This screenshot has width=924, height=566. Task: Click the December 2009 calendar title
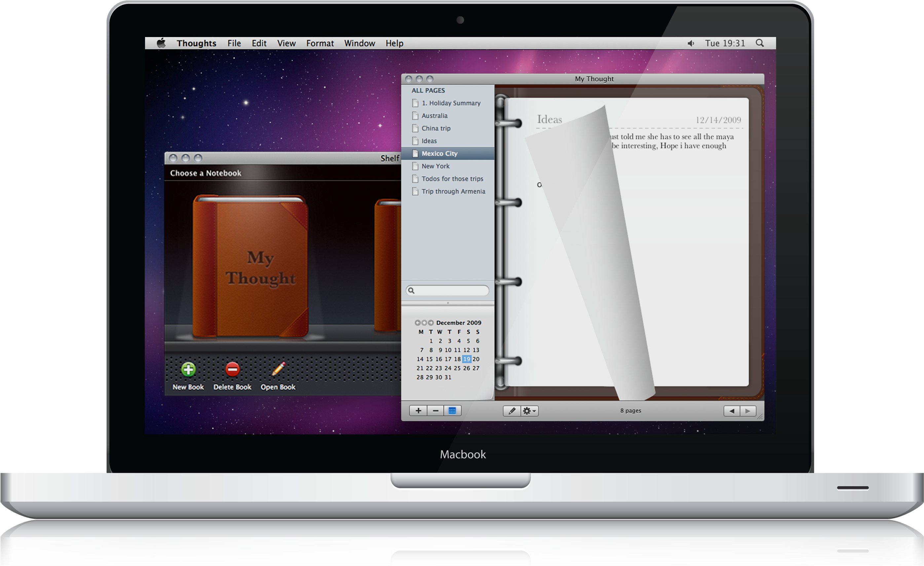(459, 323)
